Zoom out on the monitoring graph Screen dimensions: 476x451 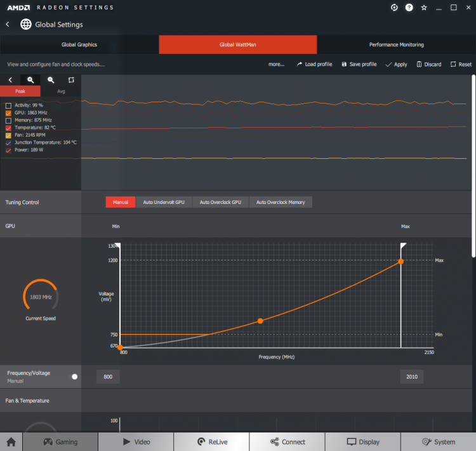click(51, 80)
